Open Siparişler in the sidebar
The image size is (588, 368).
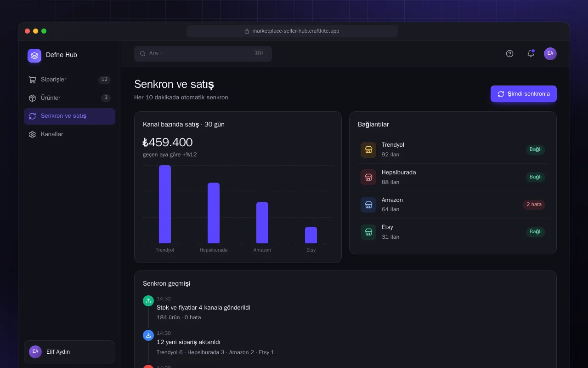(69, 80)
